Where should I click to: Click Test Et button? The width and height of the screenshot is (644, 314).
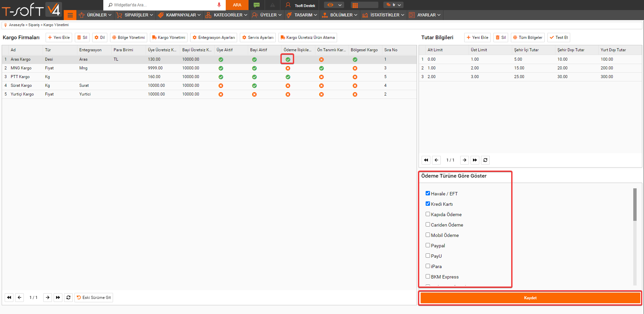tap(559, 38)
